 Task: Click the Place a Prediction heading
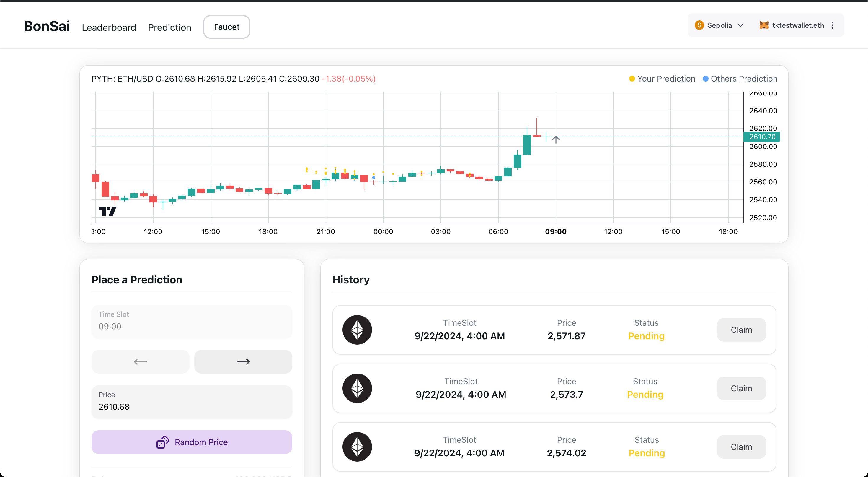point(137,280)
